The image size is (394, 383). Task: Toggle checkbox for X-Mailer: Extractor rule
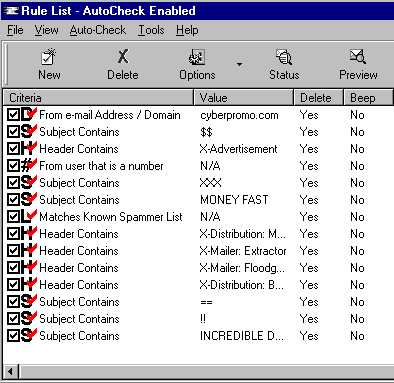click(13, 251)
